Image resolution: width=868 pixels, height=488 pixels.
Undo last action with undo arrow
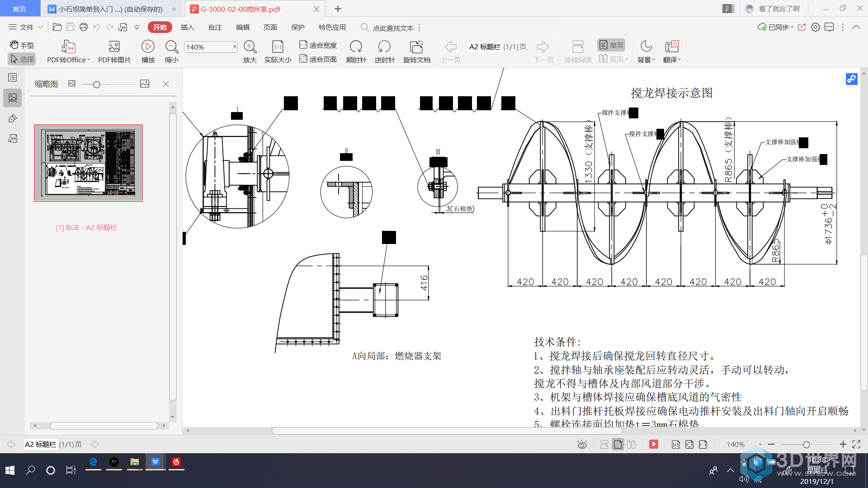click(x=96, y=27)
